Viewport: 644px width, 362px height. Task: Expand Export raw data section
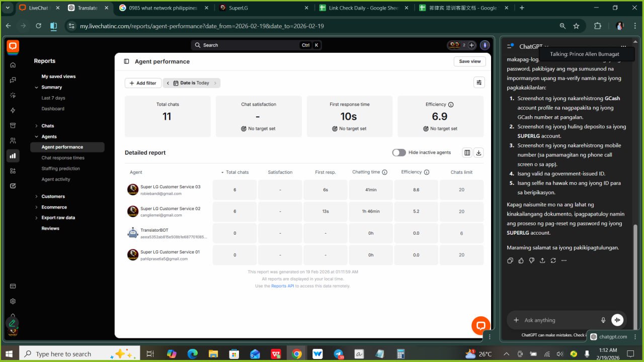[36, 218]
